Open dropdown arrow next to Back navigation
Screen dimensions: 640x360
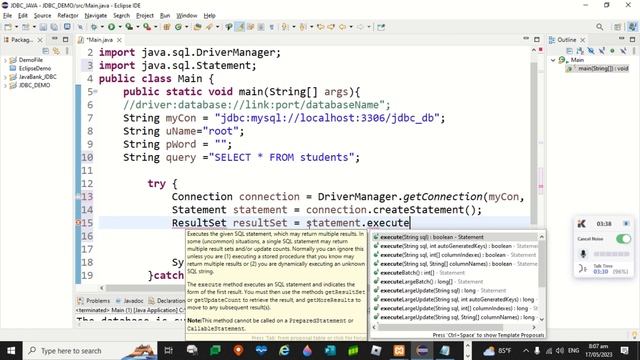[351, 27]
